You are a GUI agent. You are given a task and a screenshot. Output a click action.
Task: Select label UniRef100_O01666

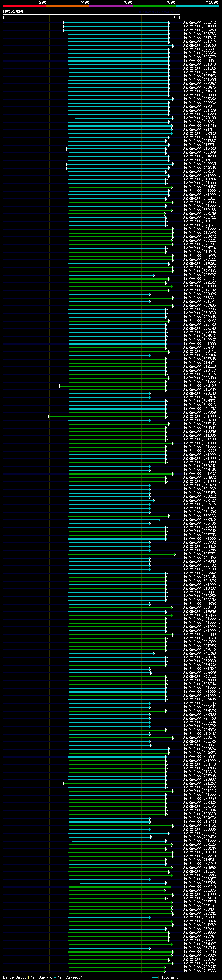(x=199, y=343)
